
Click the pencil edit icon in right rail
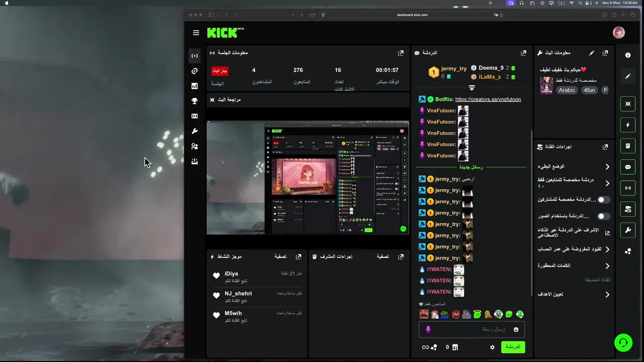click(628, 76)
